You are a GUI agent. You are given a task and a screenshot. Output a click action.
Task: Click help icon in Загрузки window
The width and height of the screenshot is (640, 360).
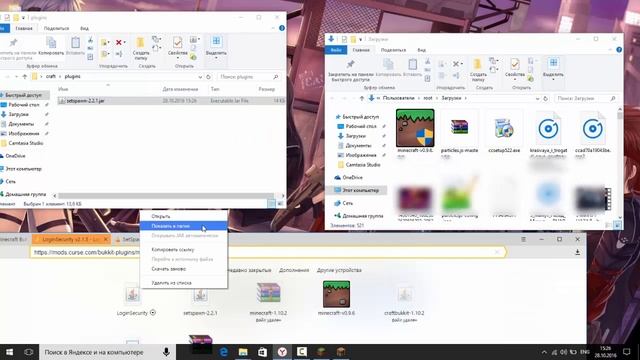coord(619,50)
